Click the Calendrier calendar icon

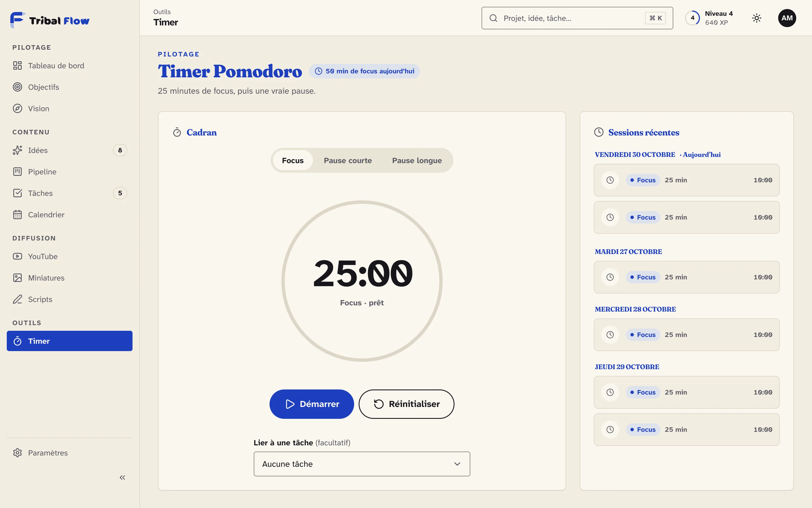17,215
